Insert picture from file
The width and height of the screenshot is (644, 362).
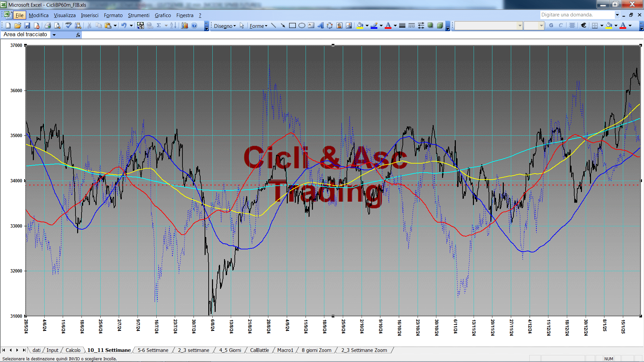348,26
